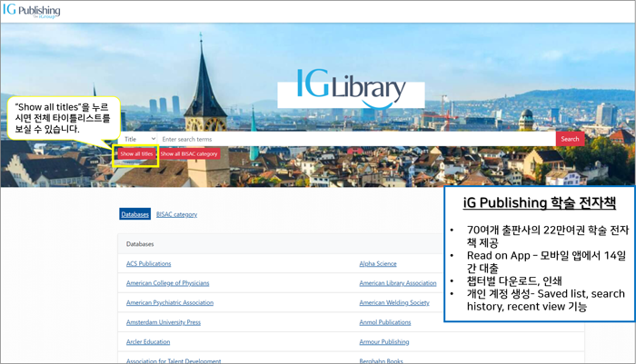Switch to the Databases tab
This screenshot has width=636, height=364.
135,214
